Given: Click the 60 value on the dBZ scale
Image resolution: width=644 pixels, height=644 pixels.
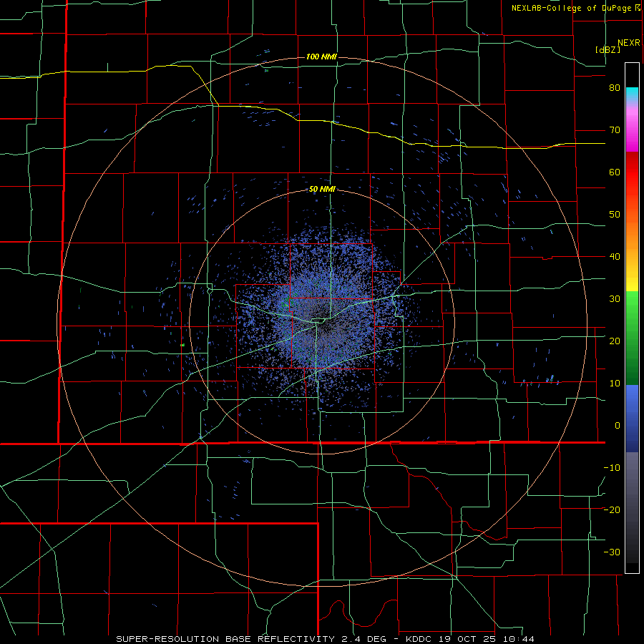Looking at the screenshot, I should pos(615,172).
